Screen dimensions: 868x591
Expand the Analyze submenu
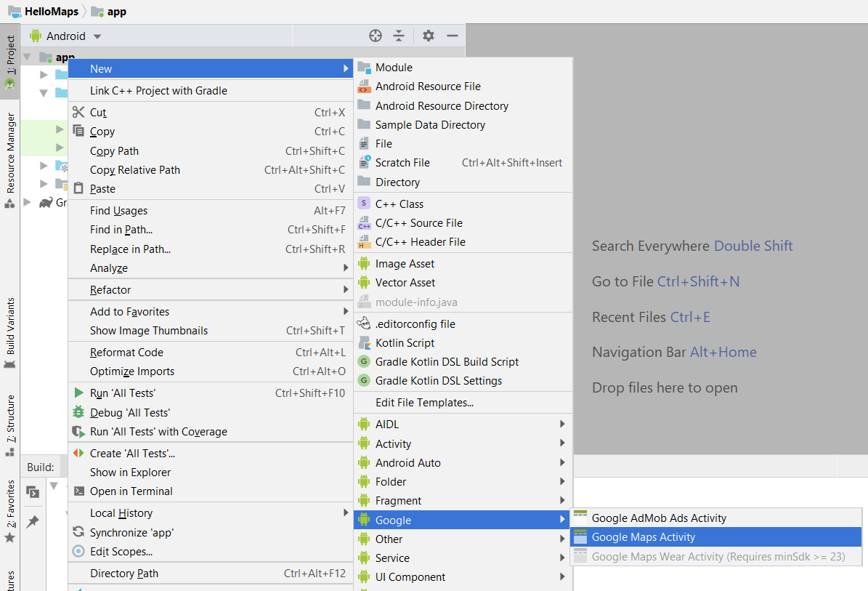[211, 268]
